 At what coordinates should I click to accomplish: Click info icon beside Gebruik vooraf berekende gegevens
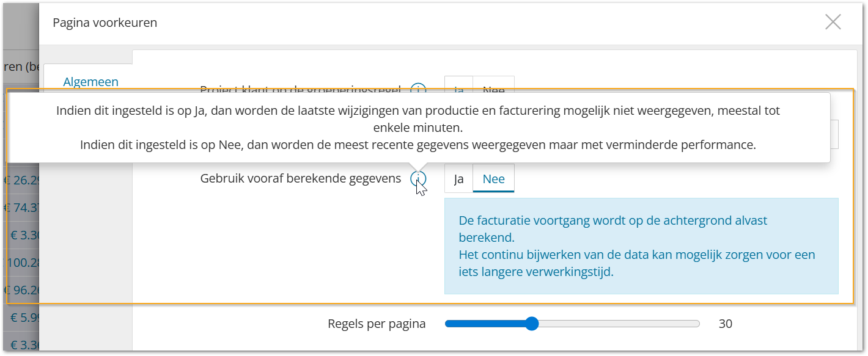[418, 179]
